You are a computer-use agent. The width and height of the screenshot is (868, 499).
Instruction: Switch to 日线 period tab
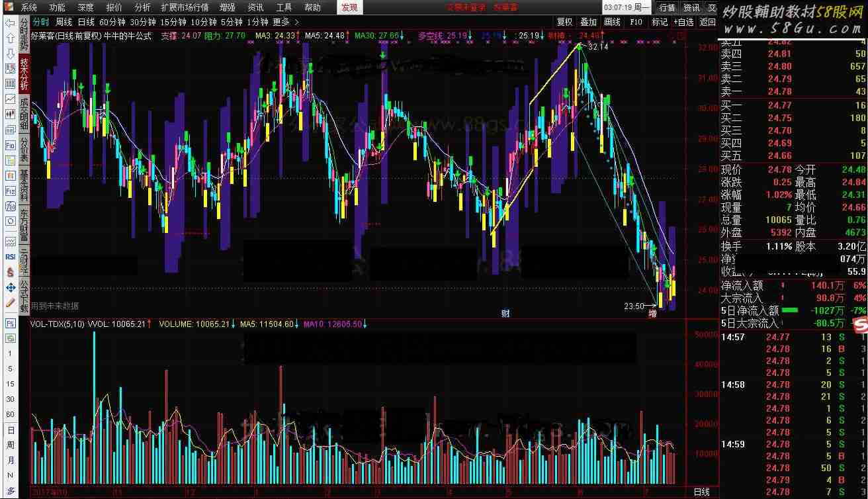(x=87, y=22)
